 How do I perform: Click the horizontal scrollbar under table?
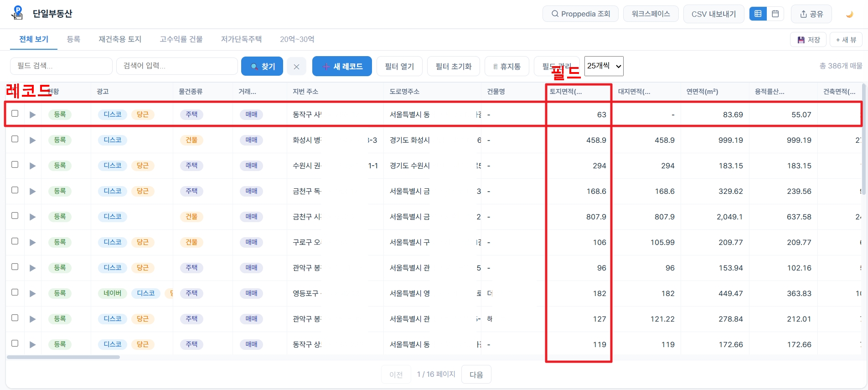click(63, 357)
